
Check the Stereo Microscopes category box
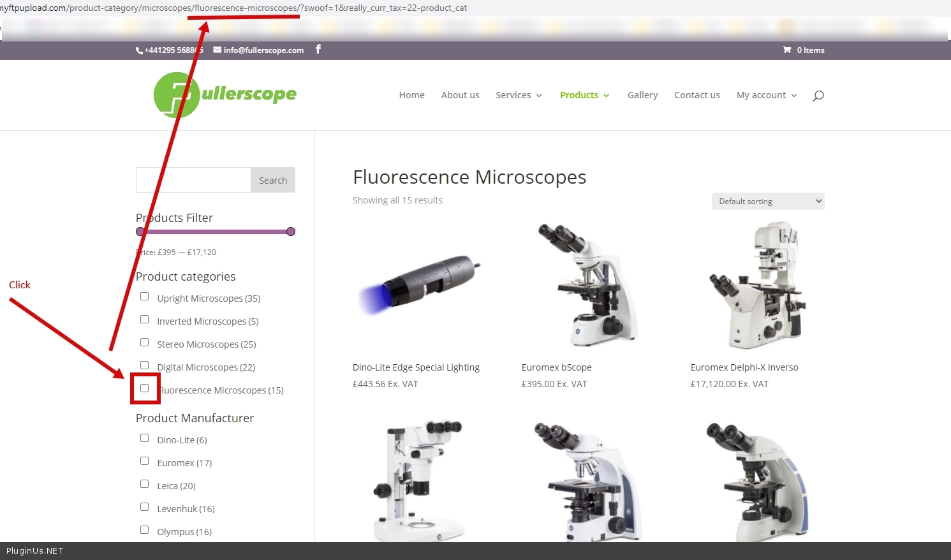tap(145, 343)
